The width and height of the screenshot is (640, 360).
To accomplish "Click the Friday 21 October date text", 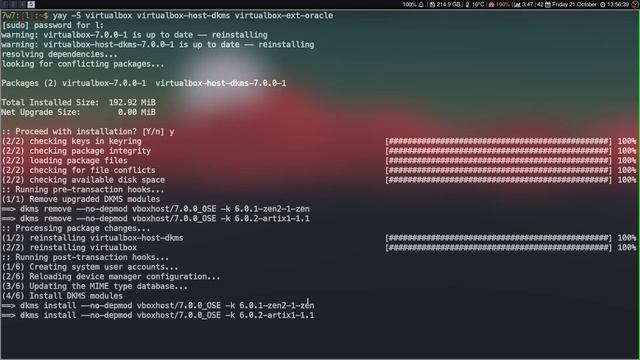I will tap(574, 4).
